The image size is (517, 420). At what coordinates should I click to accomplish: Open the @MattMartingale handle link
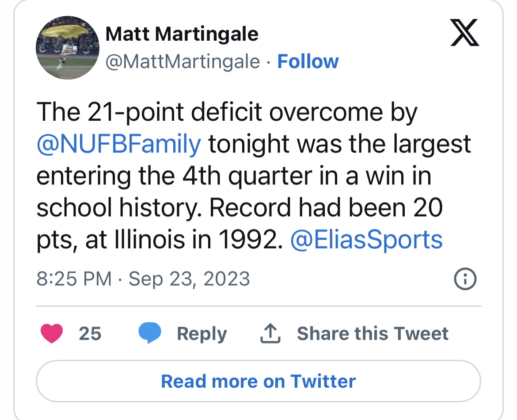[182, 61]
